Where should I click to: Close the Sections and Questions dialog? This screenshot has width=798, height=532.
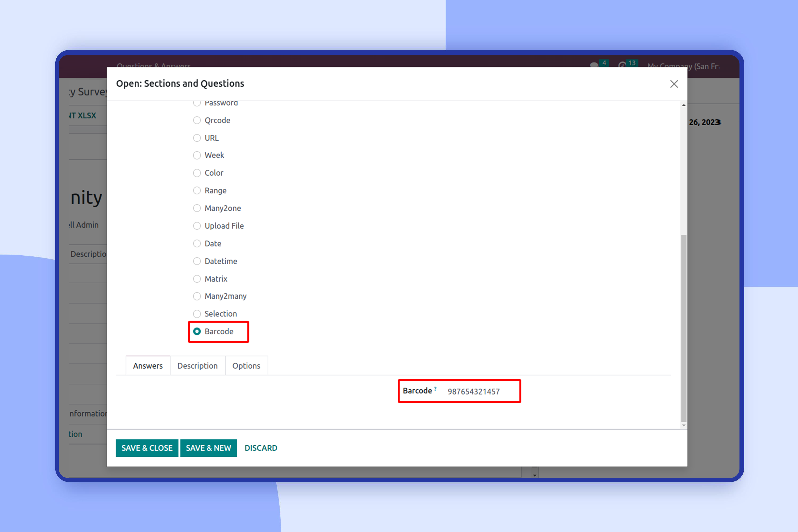point(674,84)
